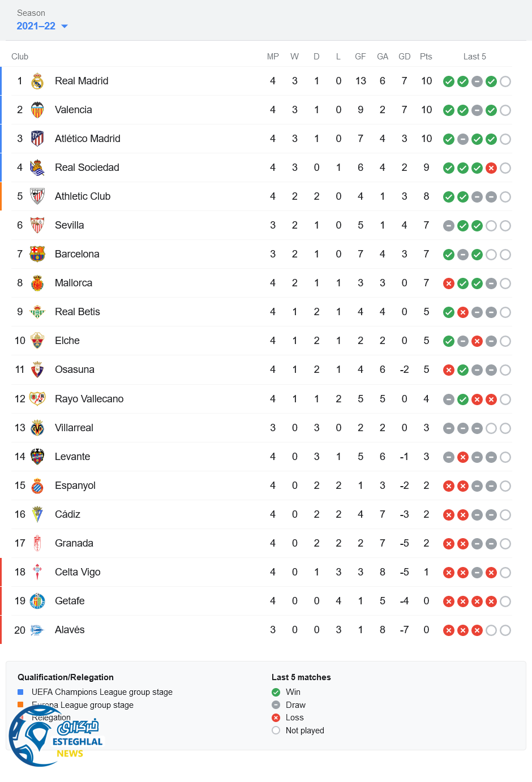Click Real Madrid's first win indicator
The height and width of the screenshot is (782, 532).
click(449, 81)
